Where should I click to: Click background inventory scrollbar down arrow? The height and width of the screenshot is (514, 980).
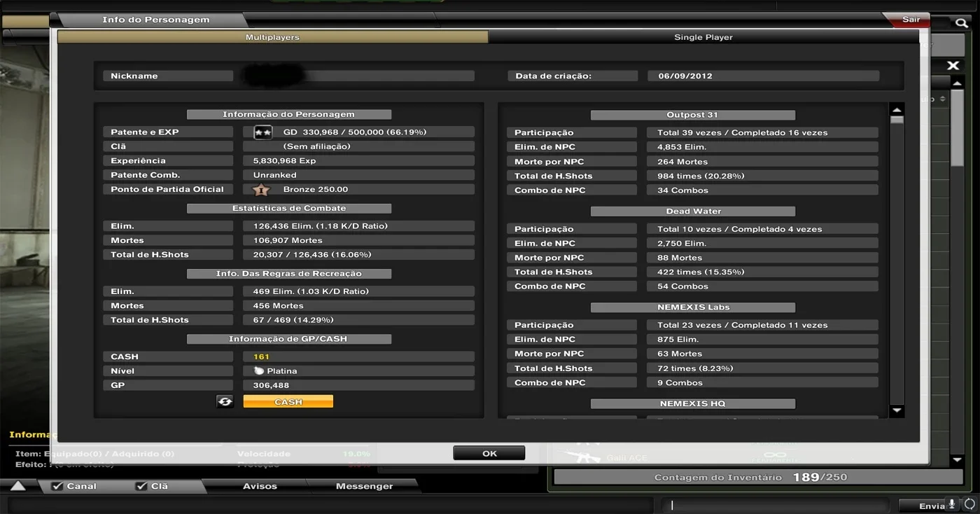[958, 460]
